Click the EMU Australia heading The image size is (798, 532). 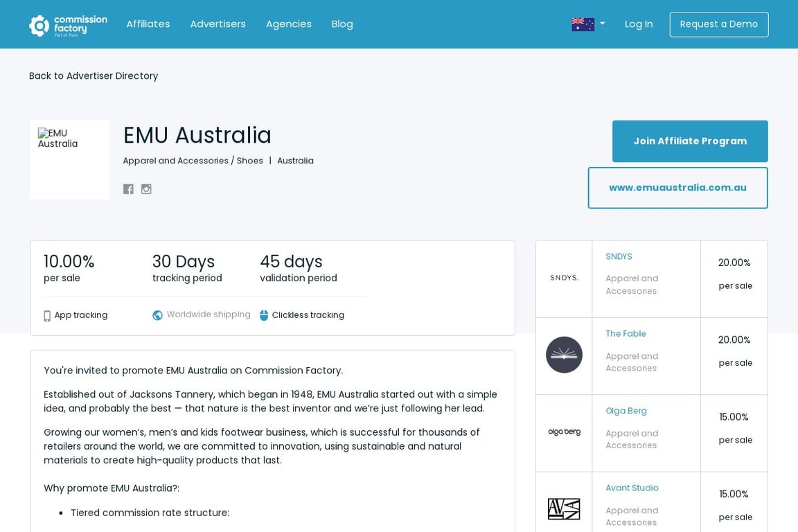197,135
